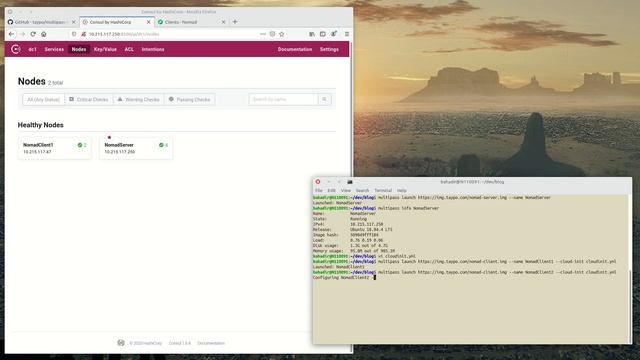Open the terminal File menu
The width and height of the screenshot is (640, 360).
point(319,191)
